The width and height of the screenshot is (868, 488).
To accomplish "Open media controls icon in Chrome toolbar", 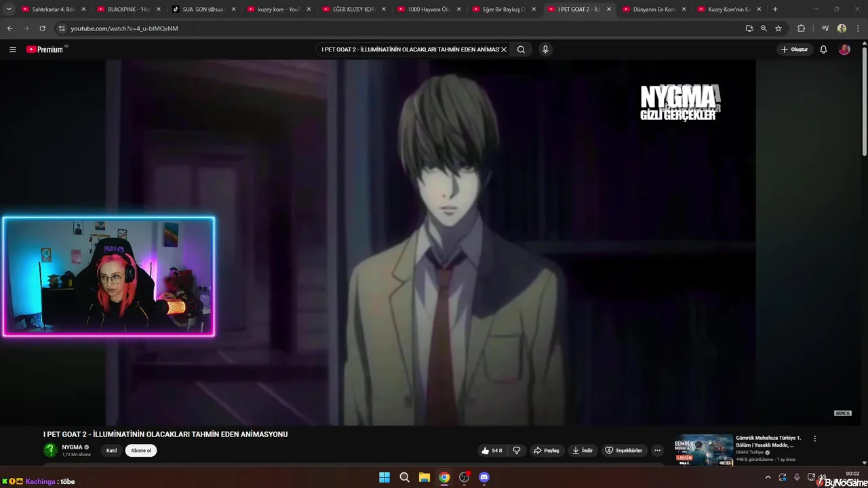I will point(825,28).
